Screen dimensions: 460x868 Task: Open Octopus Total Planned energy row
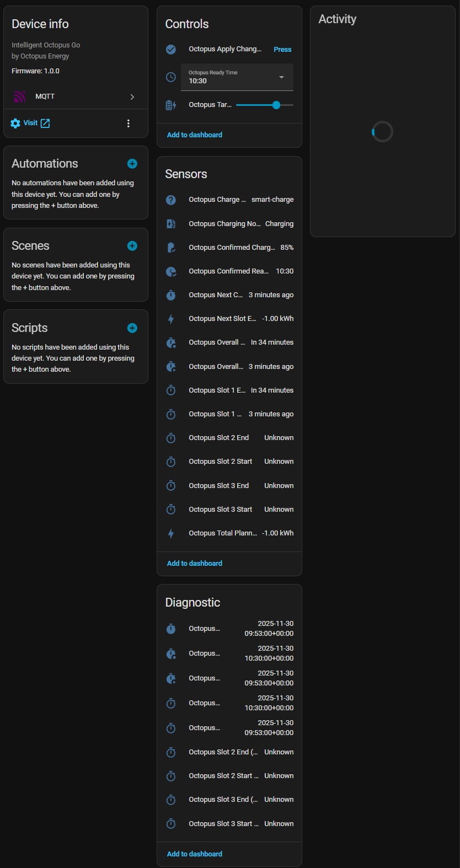pyautogui.click(x=229, y=533)
